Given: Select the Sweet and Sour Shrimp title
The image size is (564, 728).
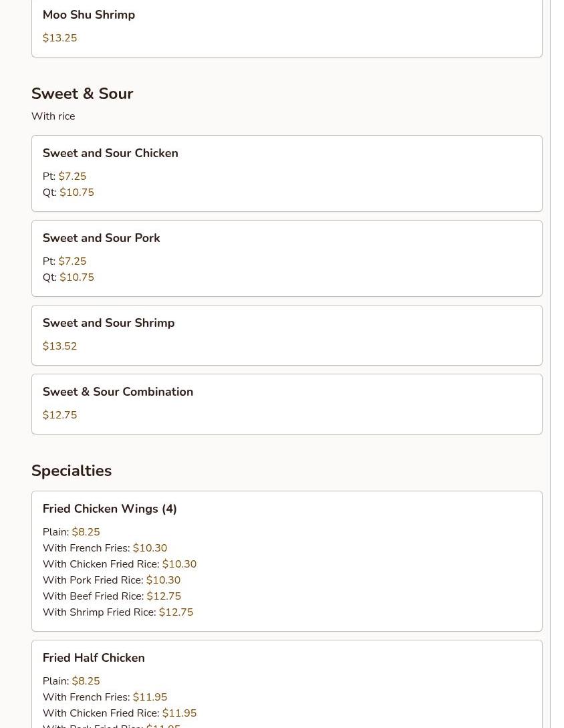Looking at the screenshot, I should click(108, 323).
